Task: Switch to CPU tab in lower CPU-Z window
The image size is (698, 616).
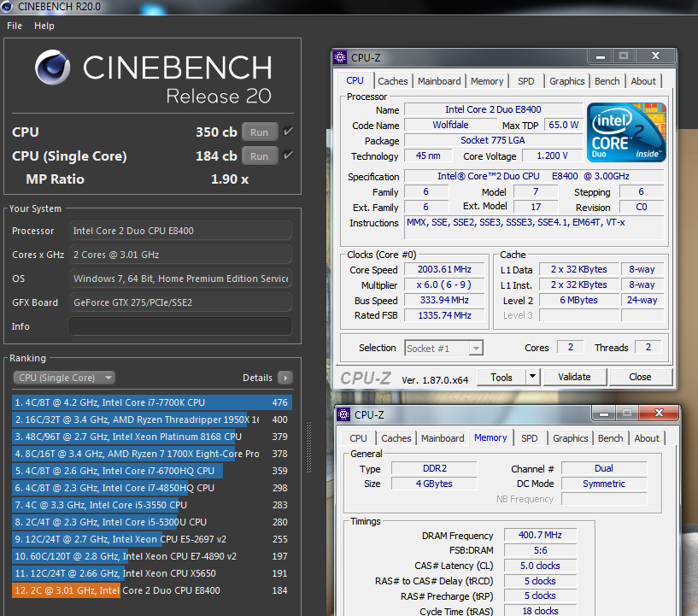Action: 358,438
